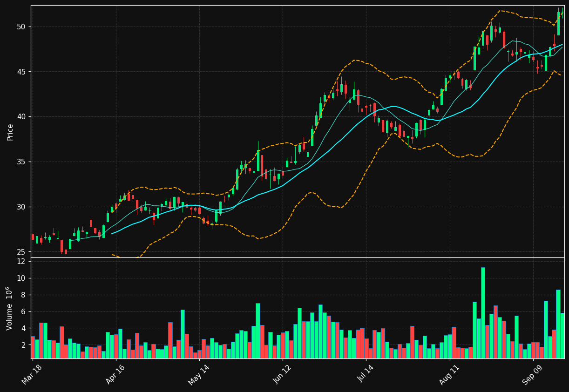Viewport: 569px width, 392px height.
Task: Click the price tick label 30
Action: tap(21, 207)
